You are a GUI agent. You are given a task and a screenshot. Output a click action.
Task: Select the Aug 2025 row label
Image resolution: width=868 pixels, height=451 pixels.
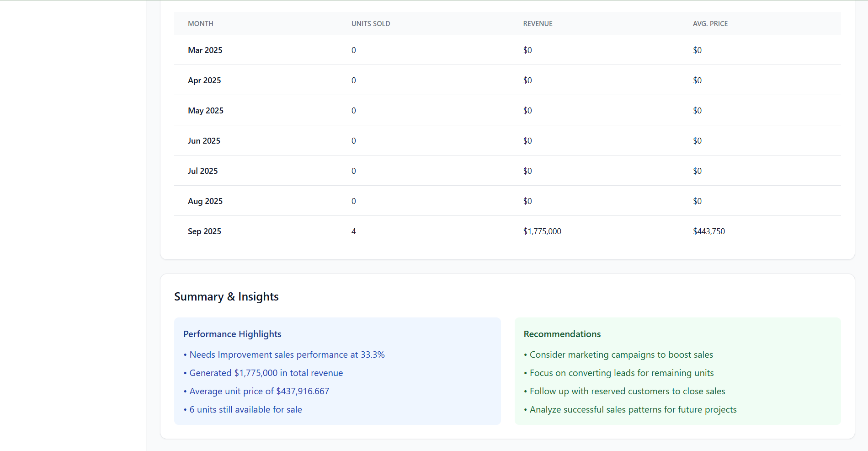tap(205, 201)
